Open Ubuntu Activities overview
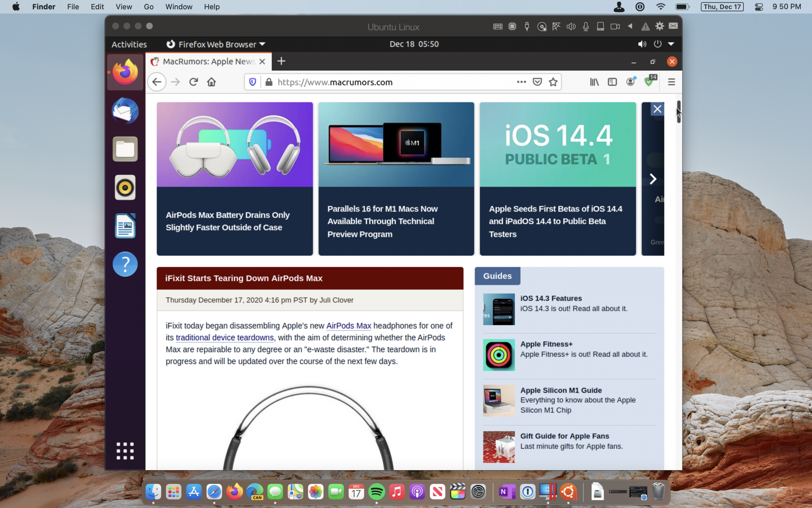Viewport: 812px width, 508px height. tap(129, 44)
